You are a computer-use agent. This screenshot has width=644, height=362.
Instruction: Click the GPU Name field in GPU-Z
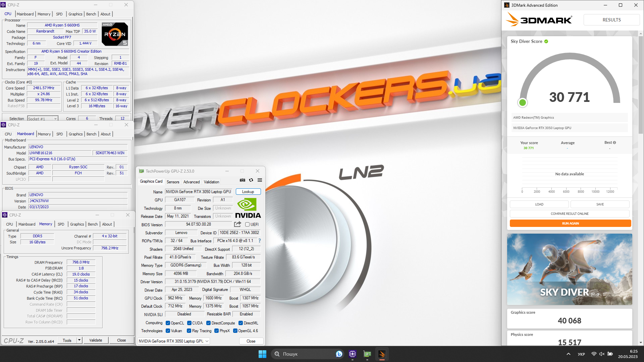click(x=199, y=192)
